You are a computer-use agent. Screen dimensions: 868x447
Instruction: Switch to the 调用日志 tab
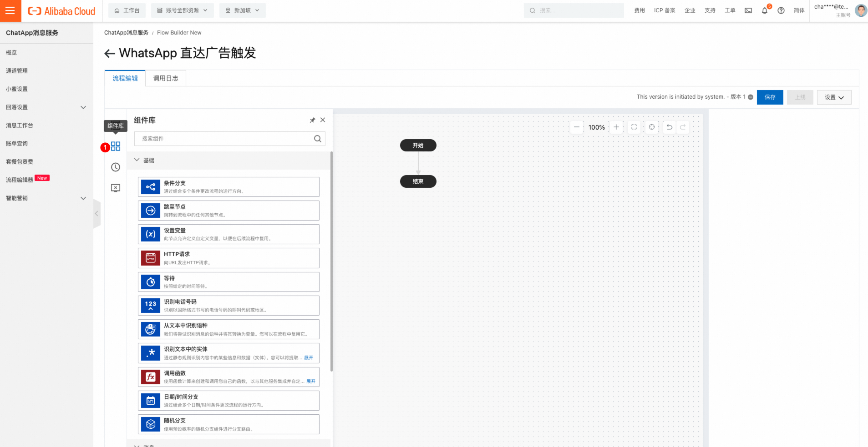(166, 78)
